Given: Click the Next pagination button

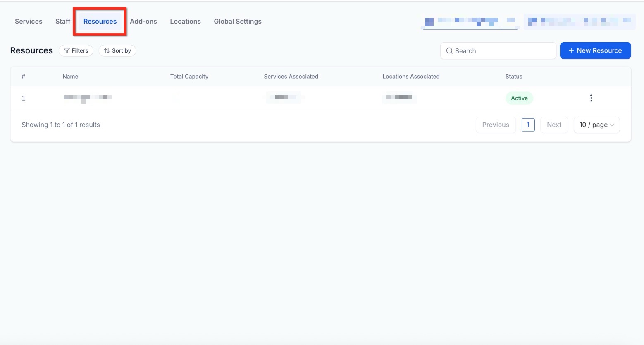Looking at the screenshot, I should pyautogui.click(x=554, y=125).
